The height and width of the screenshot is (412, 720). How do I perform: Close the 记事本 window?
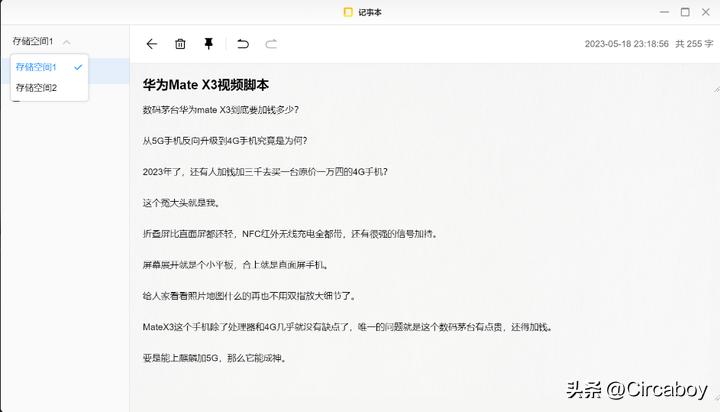point(706,12)
